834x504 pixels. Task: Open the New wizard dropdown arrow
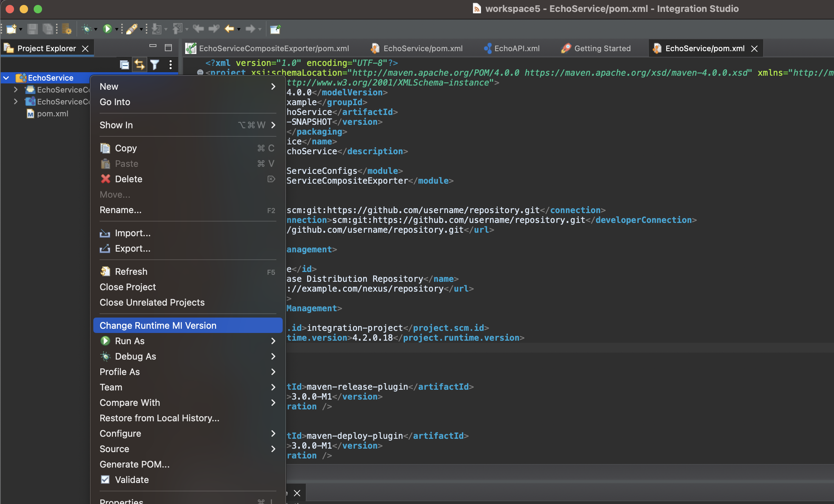[x=21, y=29]
